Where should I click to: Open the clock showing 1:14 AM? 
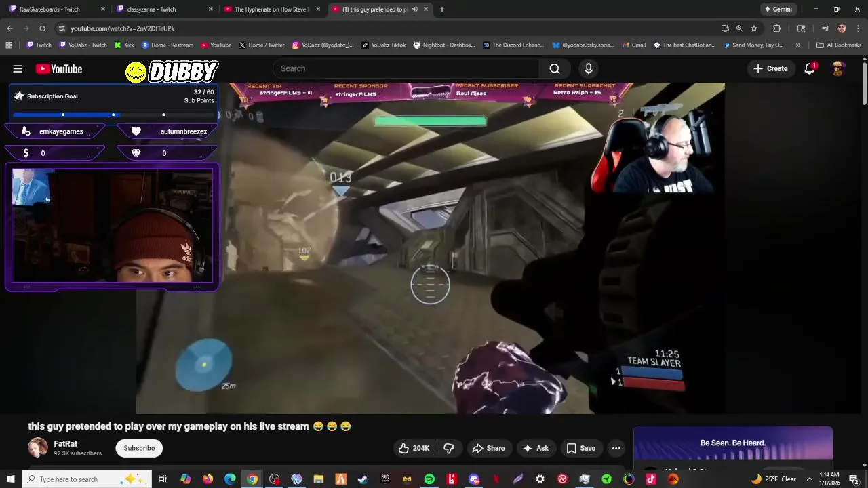(830, 479)
